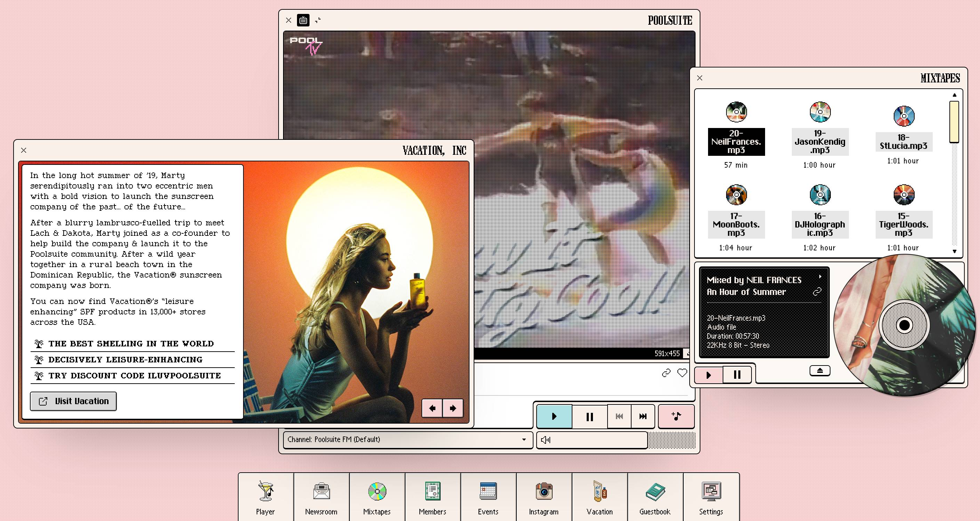Go to previous slide in Vacation window
The width and height of the screenshot is (980, 521).
(x=432, y=408)
